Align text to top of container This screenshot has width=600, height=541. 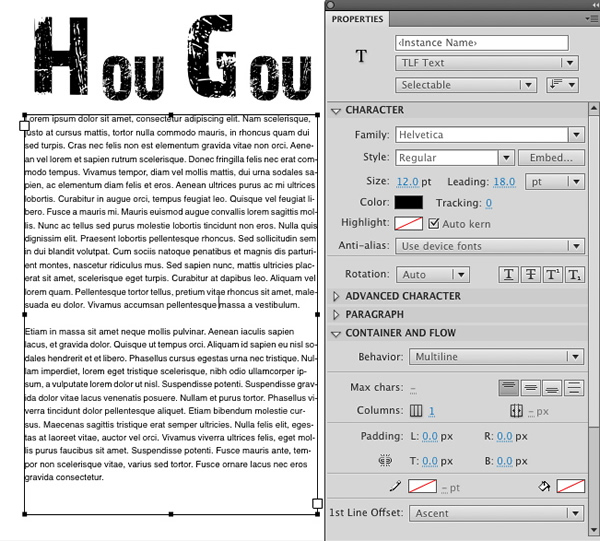pos(510,388)
